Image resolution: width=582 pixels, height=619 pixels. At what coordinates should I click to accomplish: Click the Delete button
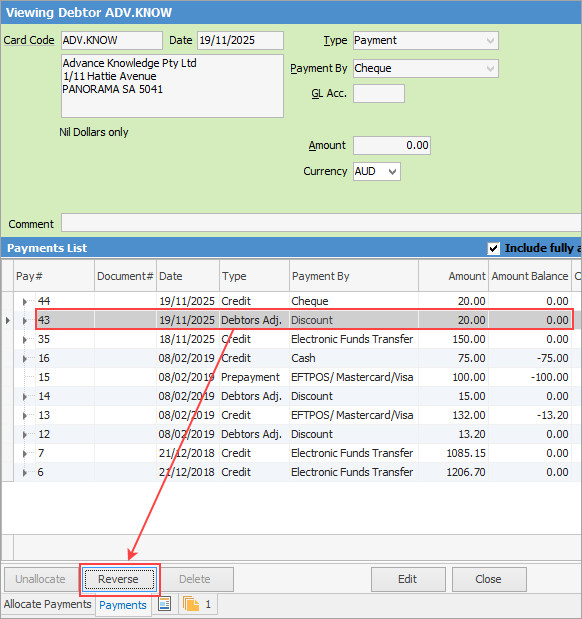point(195,579)
